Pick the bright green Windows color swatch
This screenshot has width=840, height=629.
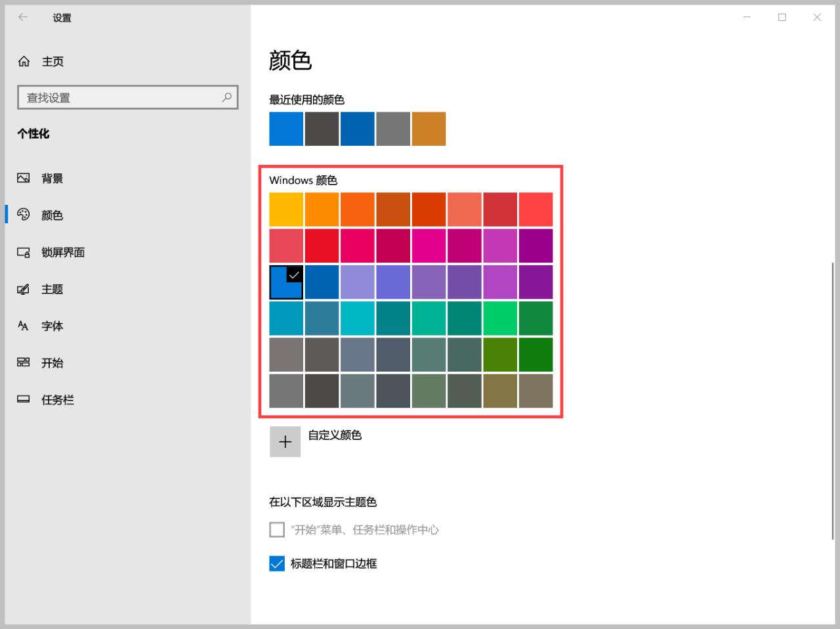tap(500, 318)
